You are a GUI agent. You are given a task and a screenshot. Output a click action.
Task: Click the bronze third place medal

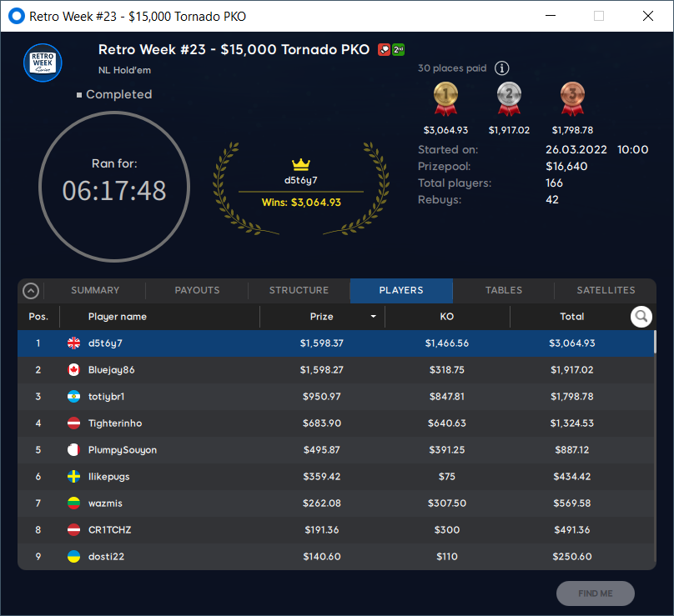click(572, 99)
